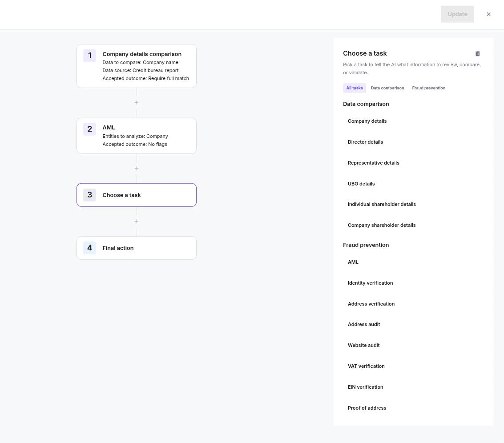Open step 4 Final action card

tap(136, 248)
